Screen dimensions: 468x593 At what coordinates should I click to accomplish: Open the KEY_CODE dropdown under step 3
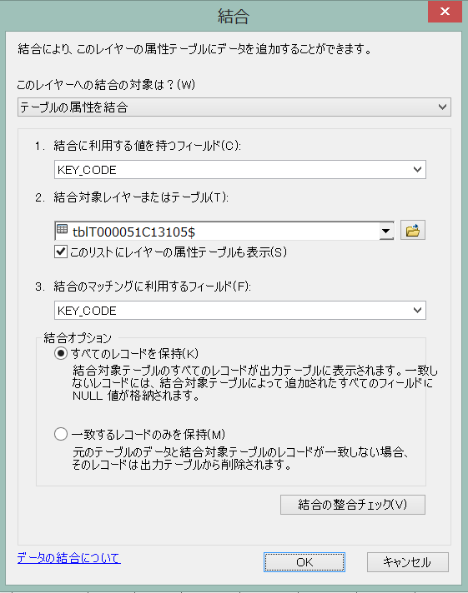point(240,310)
